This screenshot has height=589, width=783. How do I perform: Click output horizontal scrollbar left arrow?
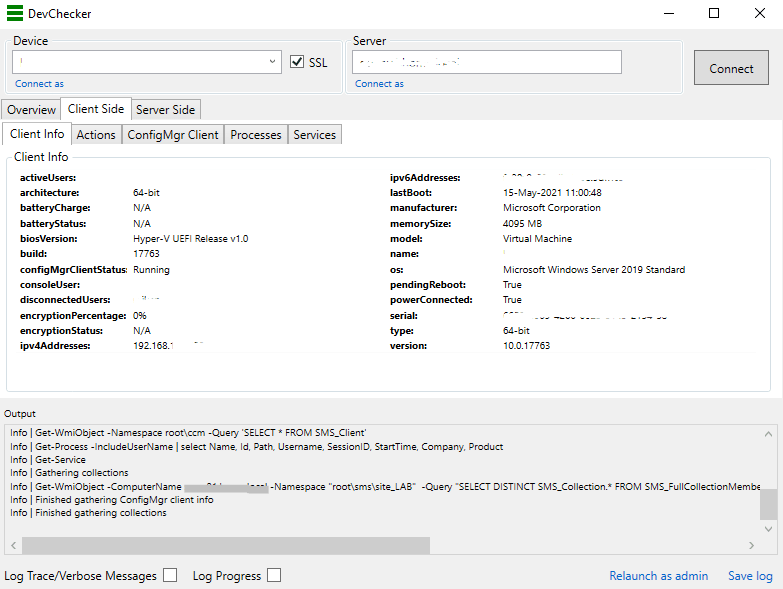pos(13,546)
